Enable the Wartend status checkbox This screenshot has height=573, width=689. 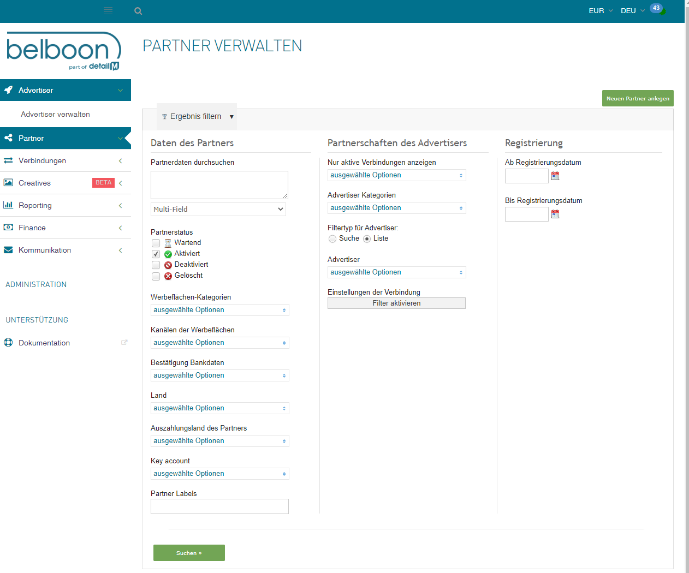(x=156, y=243)
